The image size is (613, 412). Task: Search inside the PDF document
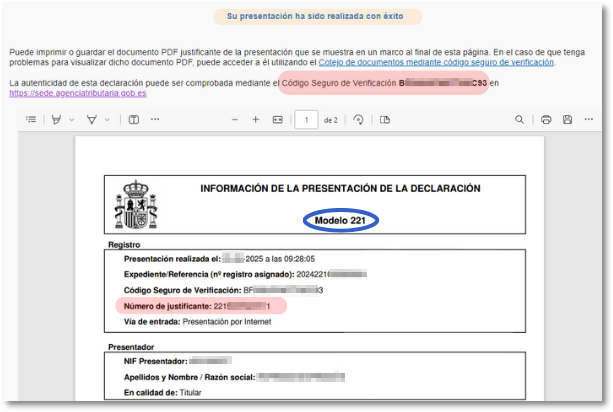[519, 119]
